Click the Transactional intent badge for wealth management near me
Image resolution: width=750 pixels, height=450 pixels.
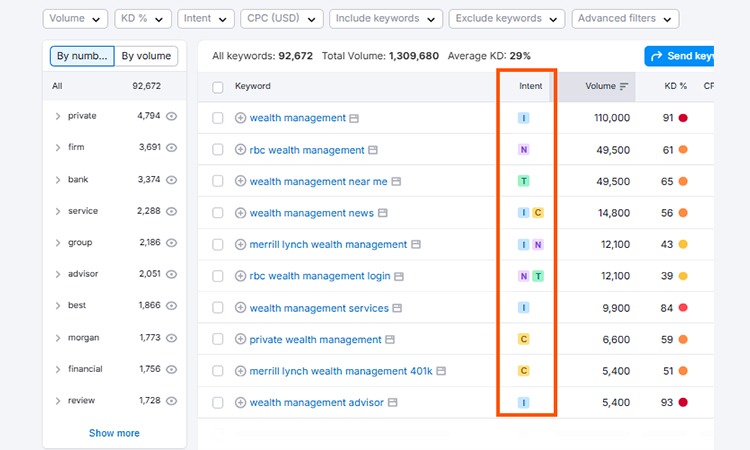[x=523, y=182]
